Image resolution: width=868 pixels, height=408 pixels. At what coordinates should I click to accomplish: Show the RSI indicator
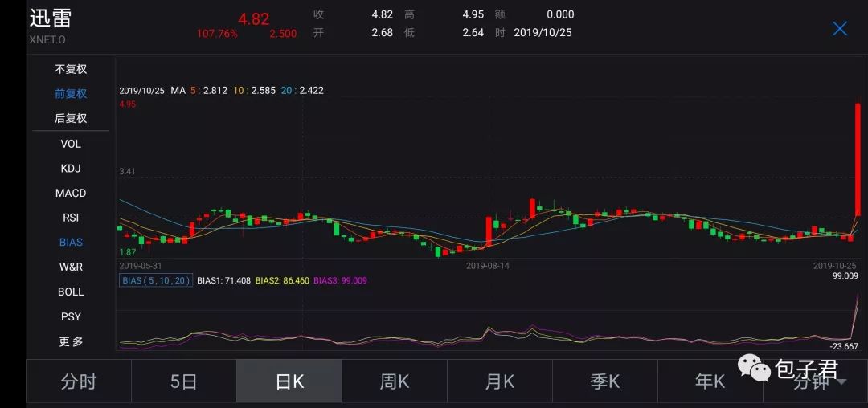pos(70,218)
